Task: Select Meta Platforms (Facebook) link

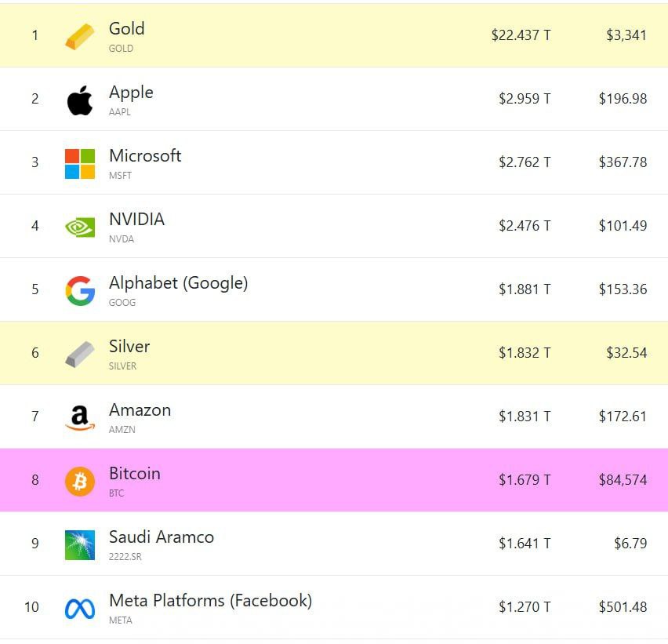Action: coord(210,601)
